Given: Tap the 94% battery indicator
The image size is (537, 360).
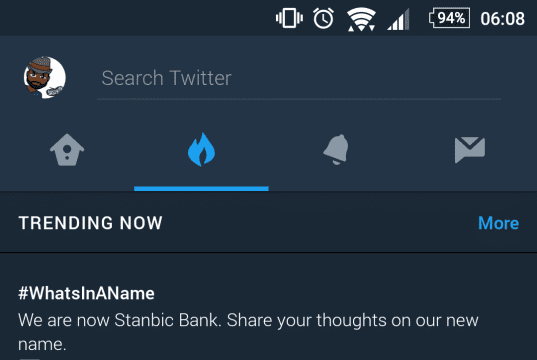Looking at the screenshot, I should coord(449,18).
